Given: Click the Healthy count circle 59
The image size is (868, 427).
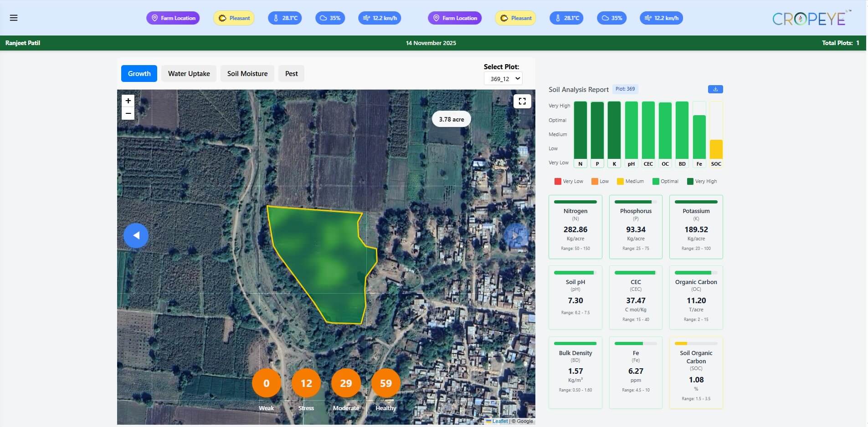Looking at the screenshot, I should pyautogui.click(x=385, y=383).
